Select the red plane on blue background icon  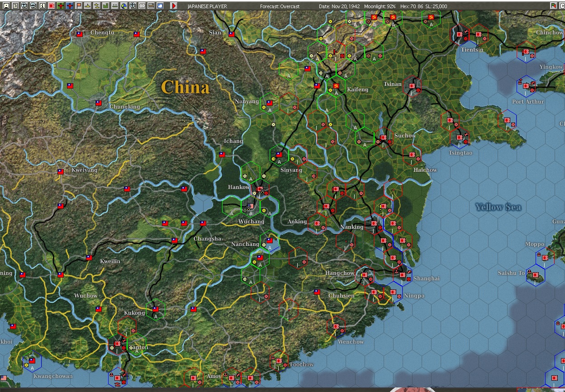tap(70, 6)
